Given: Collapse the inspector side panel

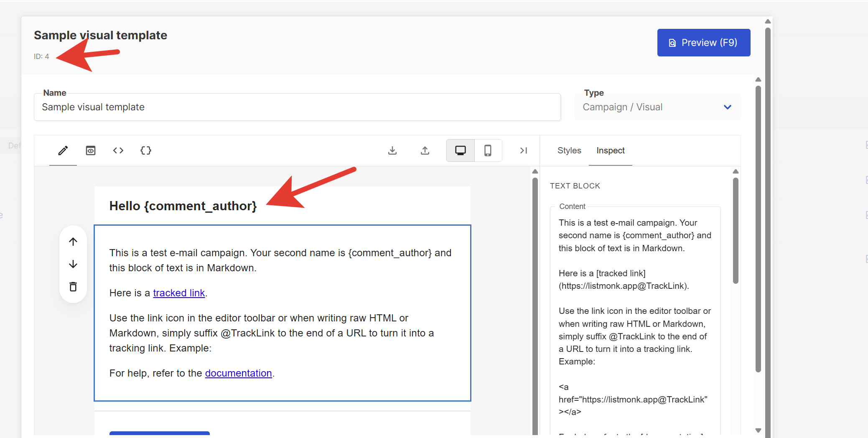Looking at the screenshot, I should pyautogui.click(x=523, y=150).
